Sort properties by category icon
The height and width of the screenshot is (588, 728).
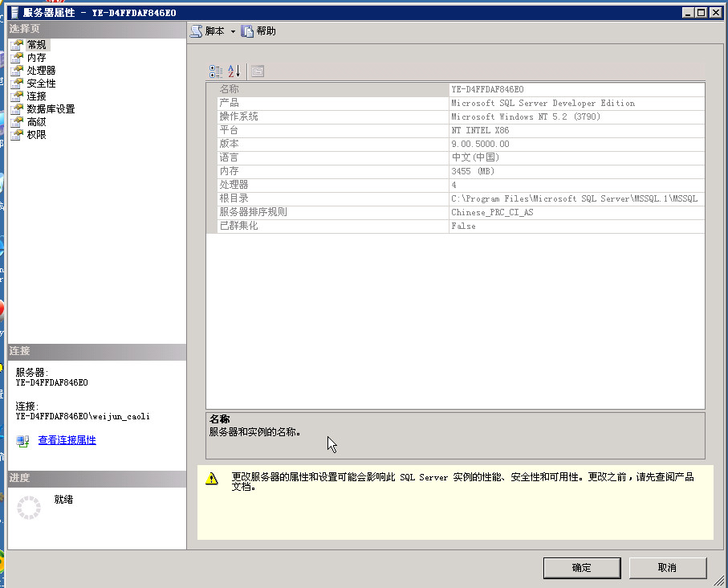tap(216, 71)
